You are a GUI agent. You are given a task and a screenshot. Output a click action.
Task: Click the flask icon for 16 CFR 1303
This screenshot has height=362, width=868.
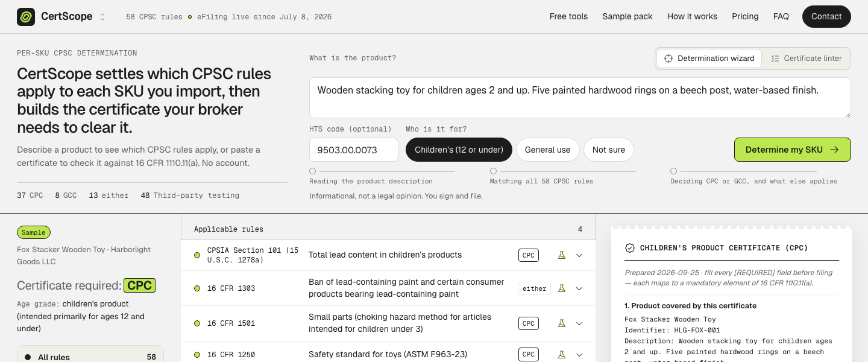(x=562, y=288)
